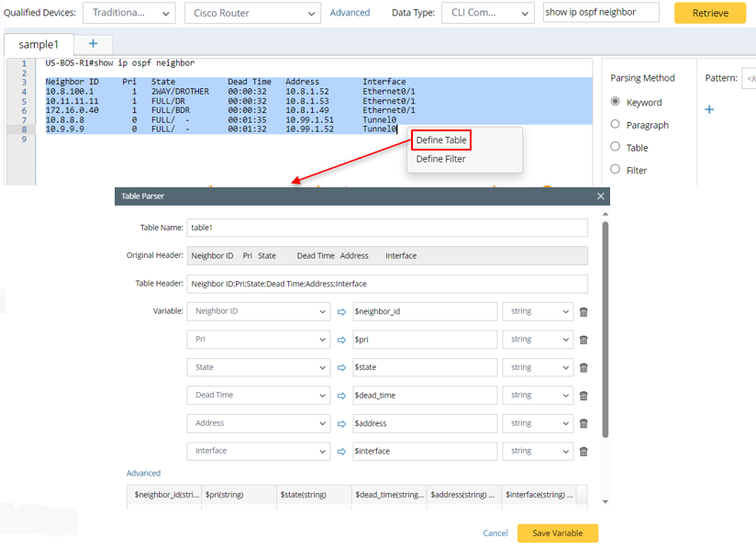Click trash icon for $pri variable
756x560 pixels.
[584, 340]
